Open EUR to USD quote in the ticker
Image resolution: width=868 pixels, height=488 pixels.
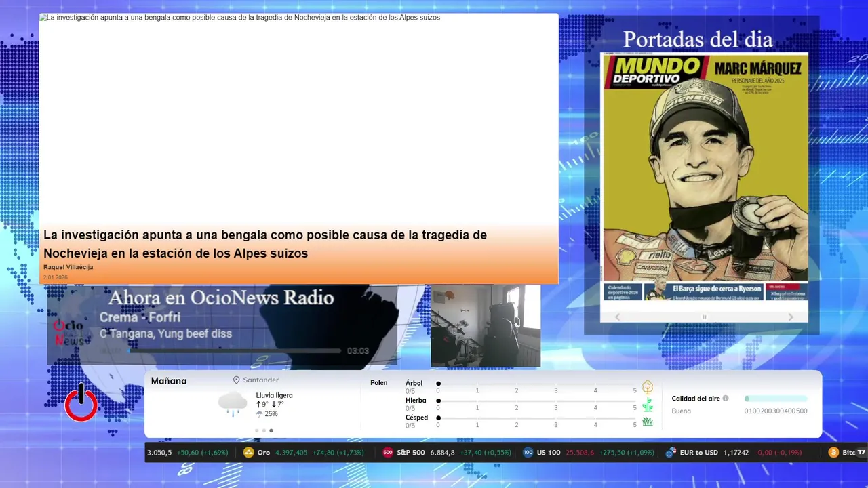(x=734, y=453)
